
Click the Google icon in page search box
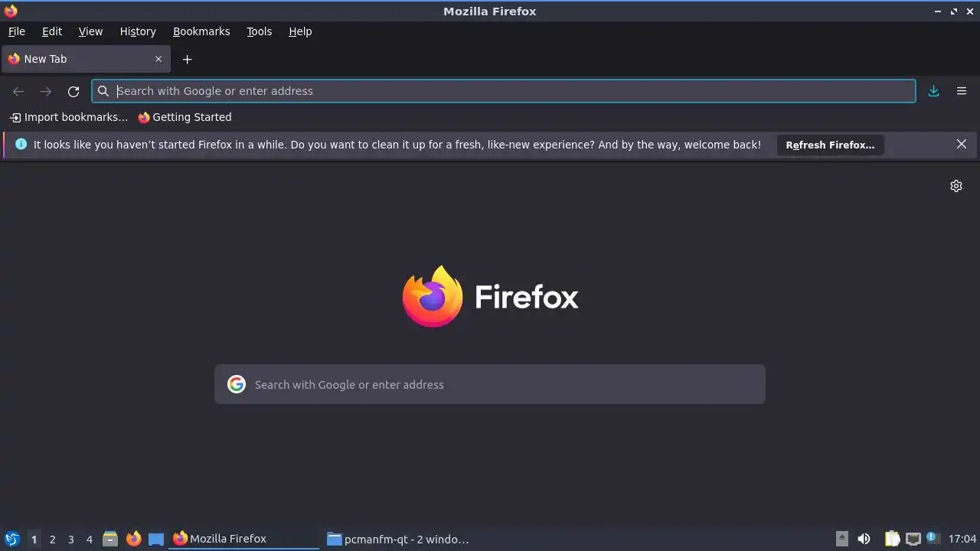click(237, 384)
